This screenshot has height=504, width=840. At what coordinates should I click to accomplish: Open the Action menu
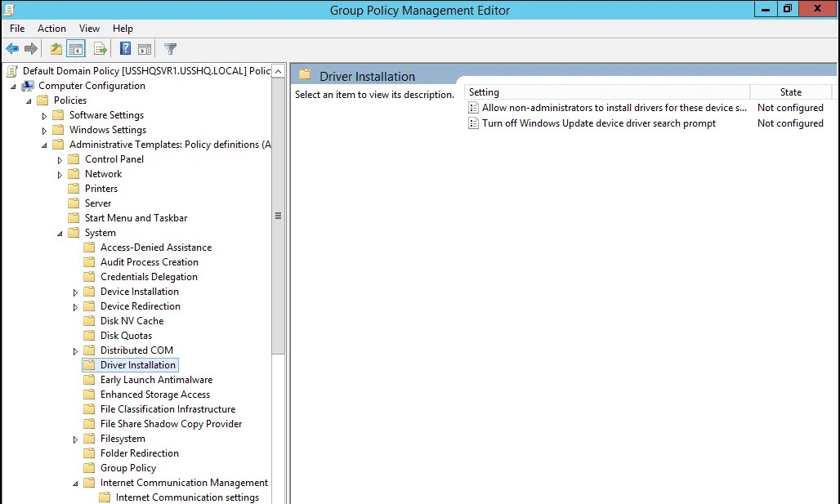click(51, 28)
